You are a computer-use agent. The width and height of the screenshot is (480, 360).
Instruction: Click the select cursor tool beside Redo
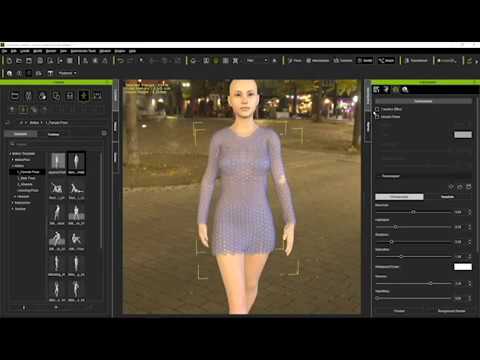pyautogui.click(x=141, y=60)
